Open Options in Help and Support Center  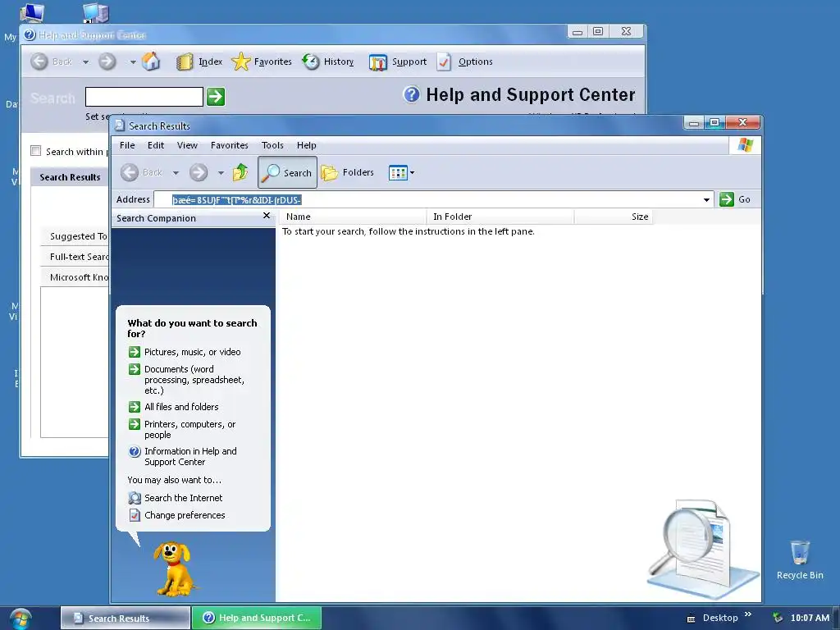tap(465, 62)
